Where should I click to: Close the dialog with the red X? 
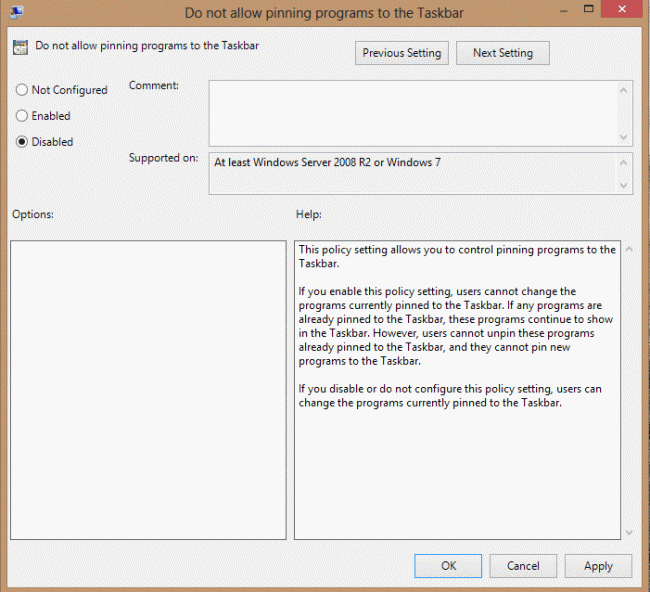click(622, 9)
